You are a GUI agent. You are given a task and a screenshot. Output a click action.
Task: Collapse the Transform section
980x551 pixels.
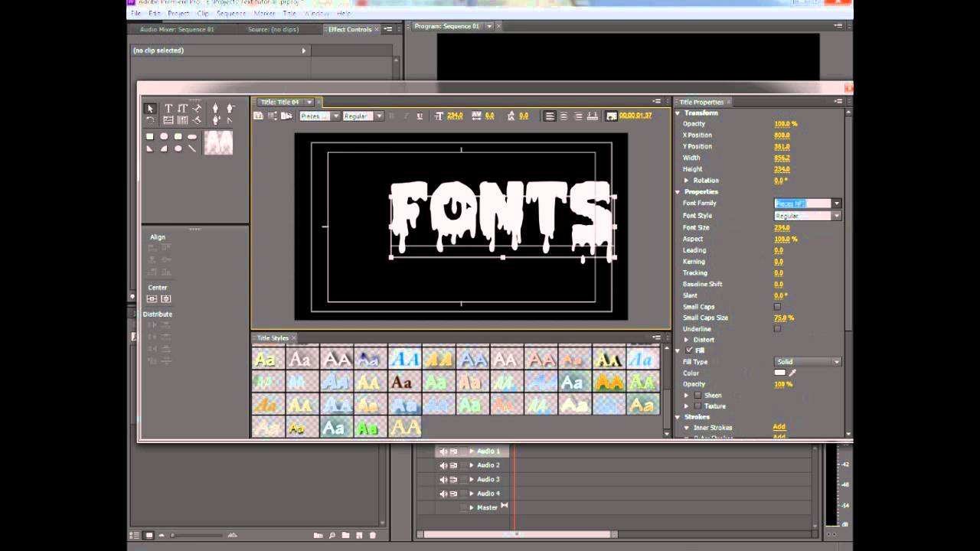(678, 113)
